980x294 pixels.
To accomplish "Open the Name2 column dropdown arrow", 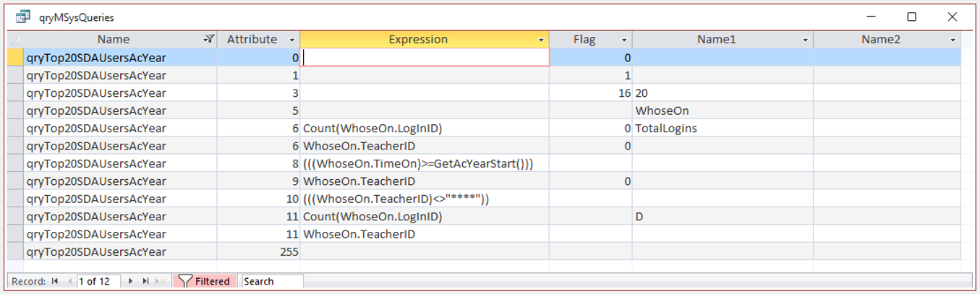I will (x=953, y=40).
